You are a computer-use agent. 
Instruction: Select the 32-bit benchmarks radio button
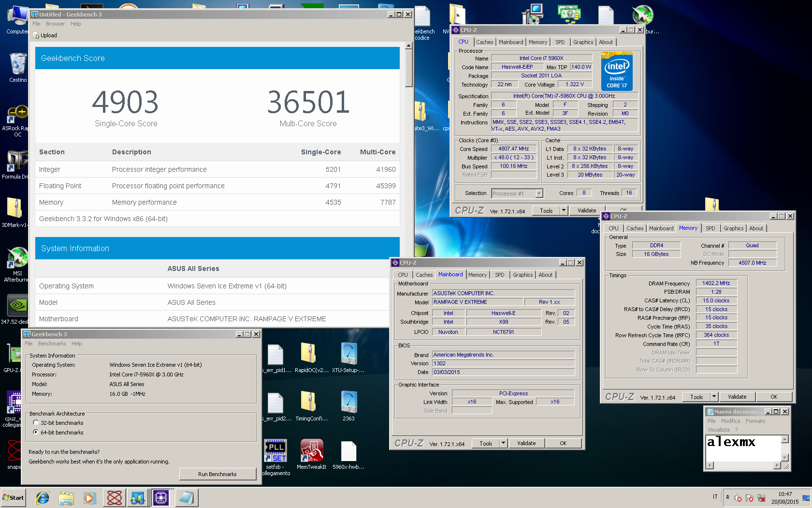click(36, 423)
